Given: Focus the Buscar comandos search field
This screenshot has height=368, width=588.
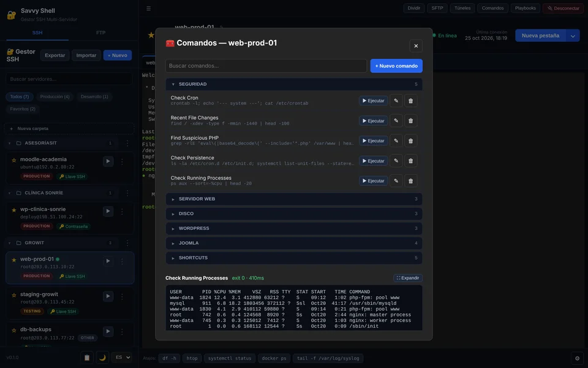Looking at the screenshot, I should [x=266, y=66].
